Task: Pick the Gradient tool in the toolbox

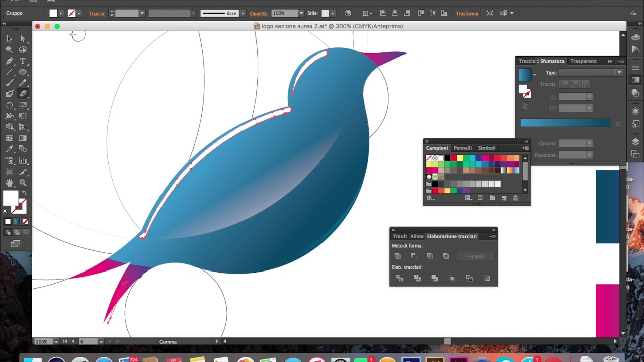Action: pyautogui.click(x=23, y=138)
